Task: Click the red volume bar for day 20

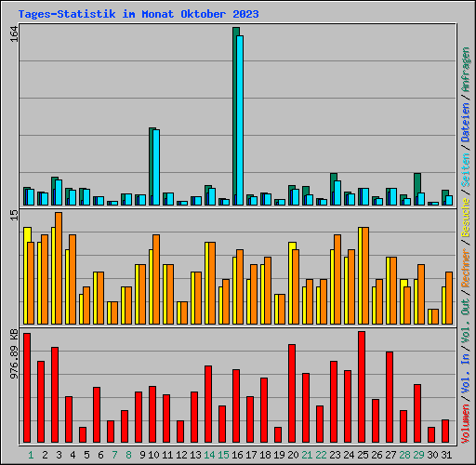Action: point(292,393)
